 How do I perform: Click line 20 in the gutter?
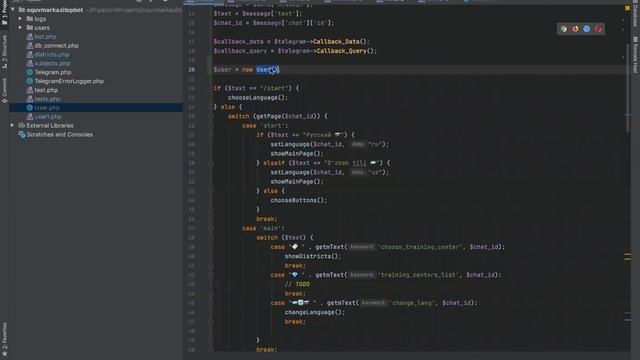tap(191, 70)
